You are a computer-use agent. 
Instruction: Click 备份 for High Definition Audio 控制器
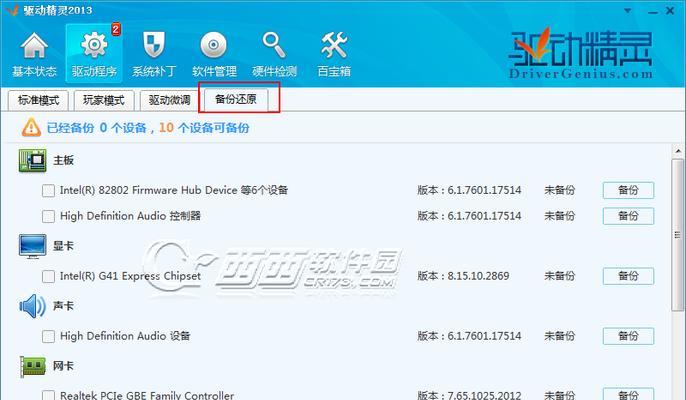pyautogui.click(x=628, y=216)
